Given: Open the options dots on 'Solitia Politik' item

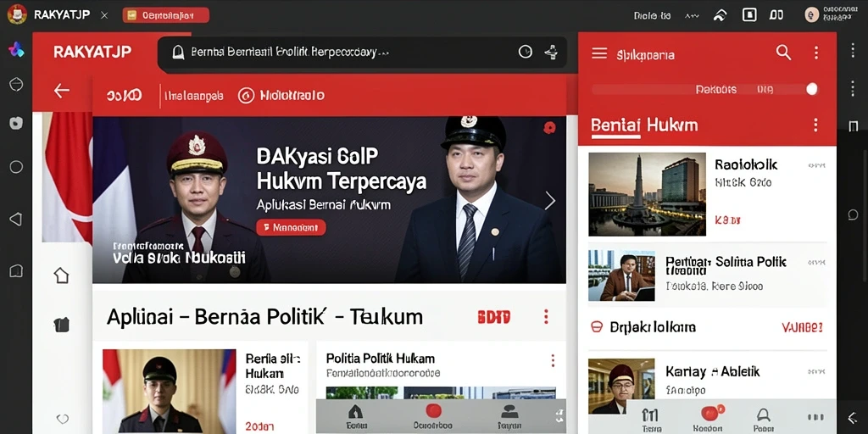Looking at the screenshot, I should coord(817,263).
